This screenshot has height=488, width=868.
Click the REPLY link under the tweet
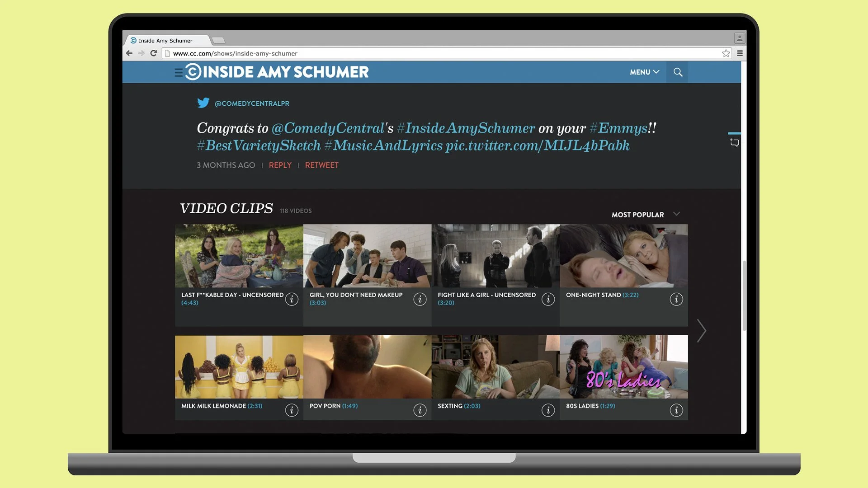280,165
